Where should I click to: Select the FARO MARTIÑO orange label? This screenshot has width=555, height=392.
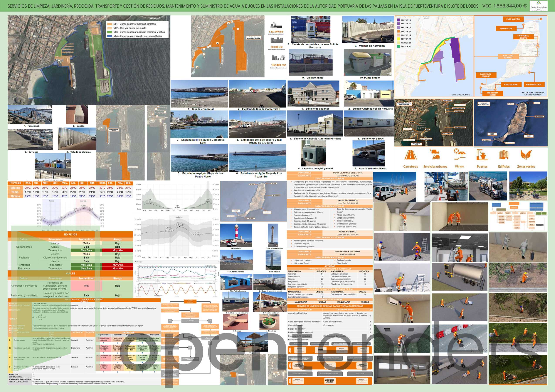pos(513,19)
